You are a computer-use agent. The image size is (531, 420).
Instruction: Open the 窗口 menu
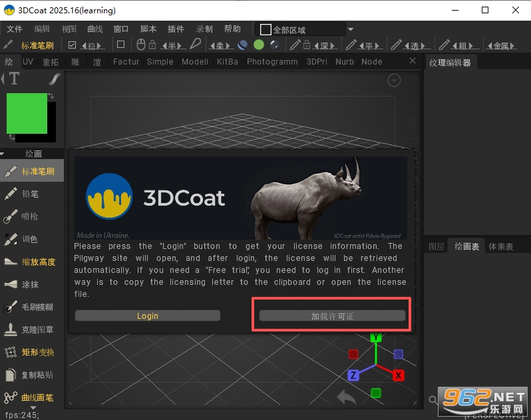click(121, 29)
